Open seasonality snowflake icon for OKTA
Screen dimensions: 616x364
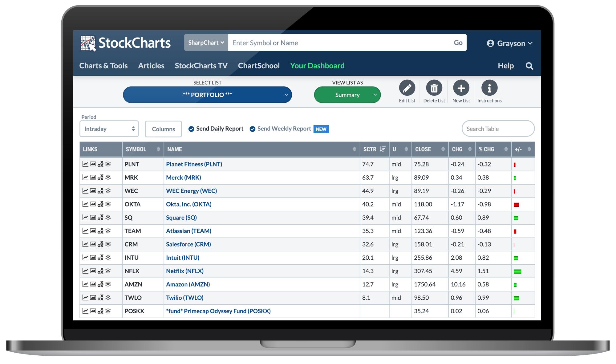tap(108, 204)
